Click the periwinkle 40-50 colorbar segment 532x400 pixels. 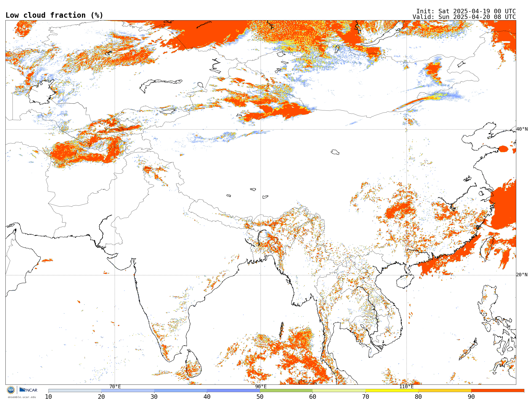233,391
